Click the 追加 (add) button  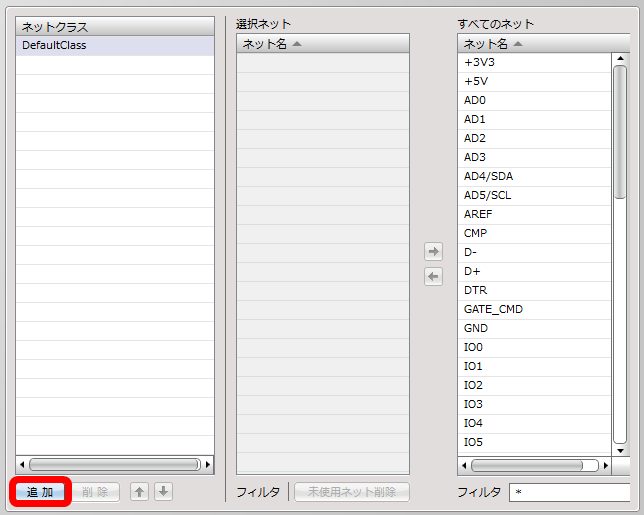(40, 492)
